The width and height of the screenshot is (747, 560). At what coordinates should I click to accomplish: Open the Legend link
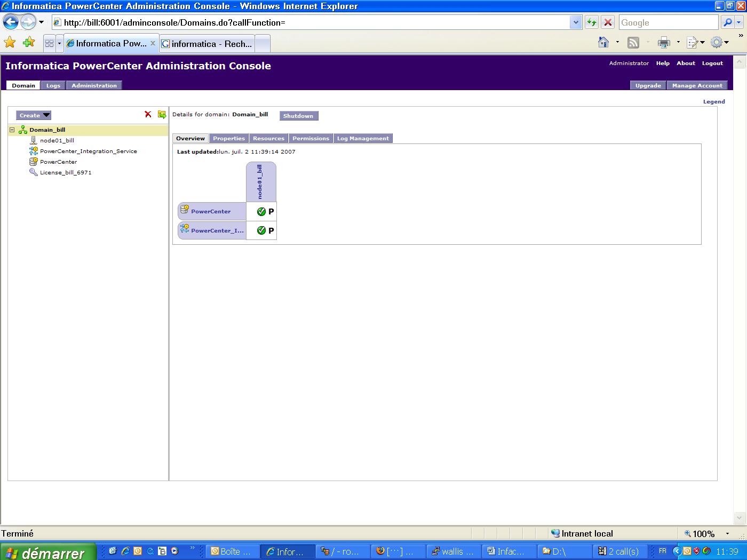[713, 101]
